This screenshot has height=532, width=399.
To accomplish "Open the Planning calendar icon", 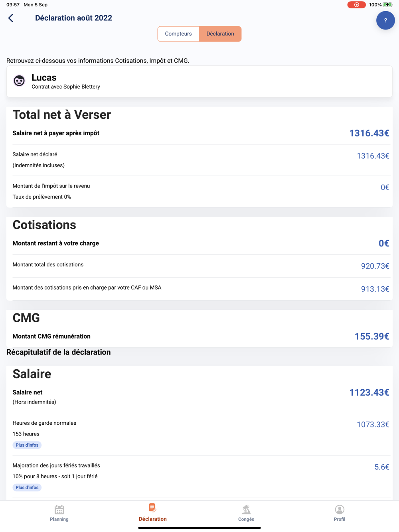I will tap(59, 510).
